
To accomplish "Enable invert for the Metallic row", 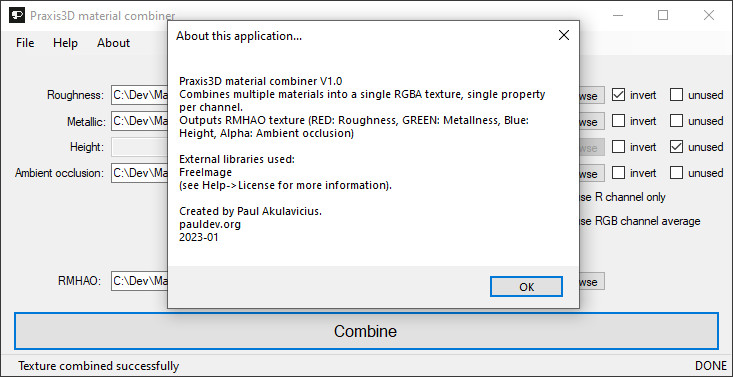I will pos(618,121).
